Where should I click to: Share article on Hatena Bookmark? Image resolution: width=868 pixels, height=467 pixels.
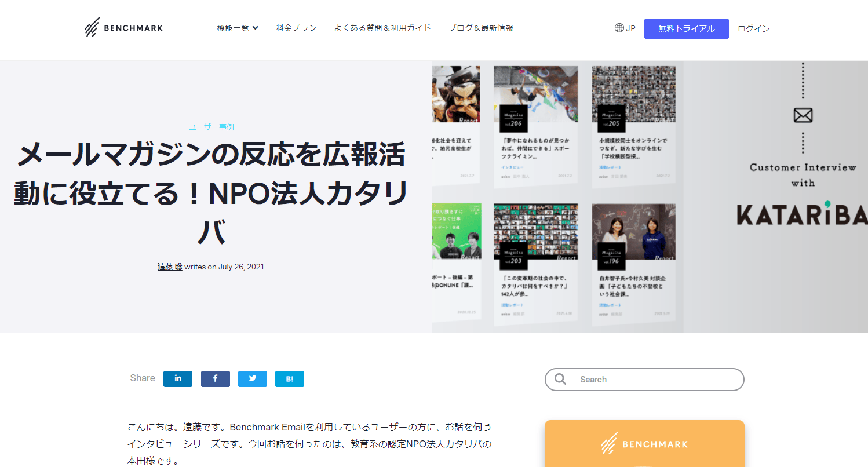pyautogui.click(x=290, y=379)
